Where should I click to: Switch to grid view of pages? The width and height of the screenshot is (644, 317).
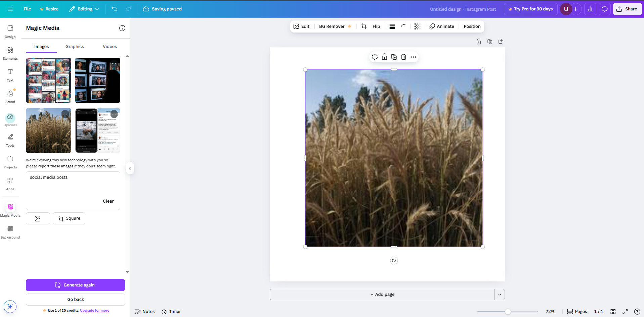pos(613,312)
